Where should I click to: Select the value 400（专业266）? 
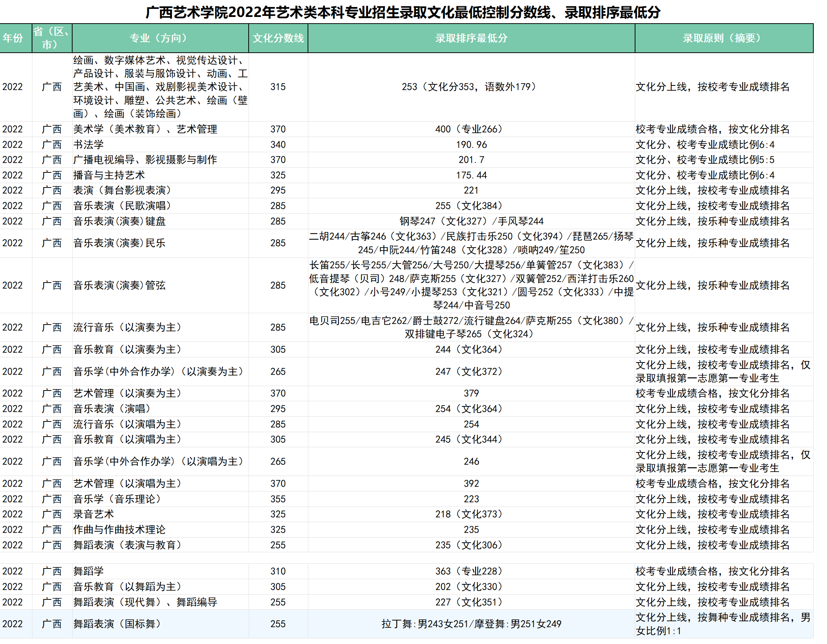point(472,129)
